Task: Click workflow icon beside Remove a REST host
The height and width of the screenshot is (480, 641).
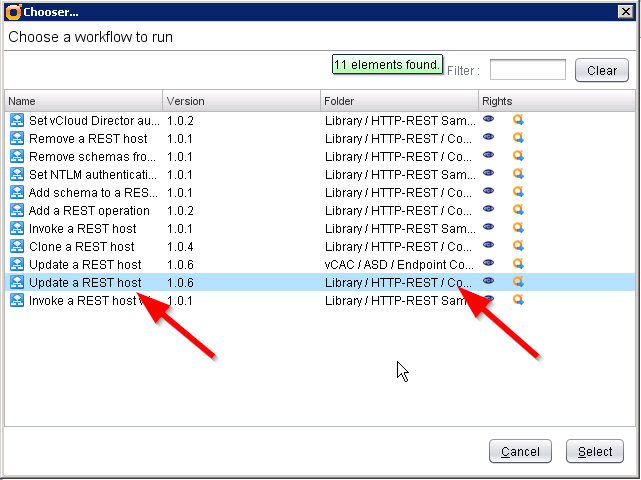Action: (16, 138)
